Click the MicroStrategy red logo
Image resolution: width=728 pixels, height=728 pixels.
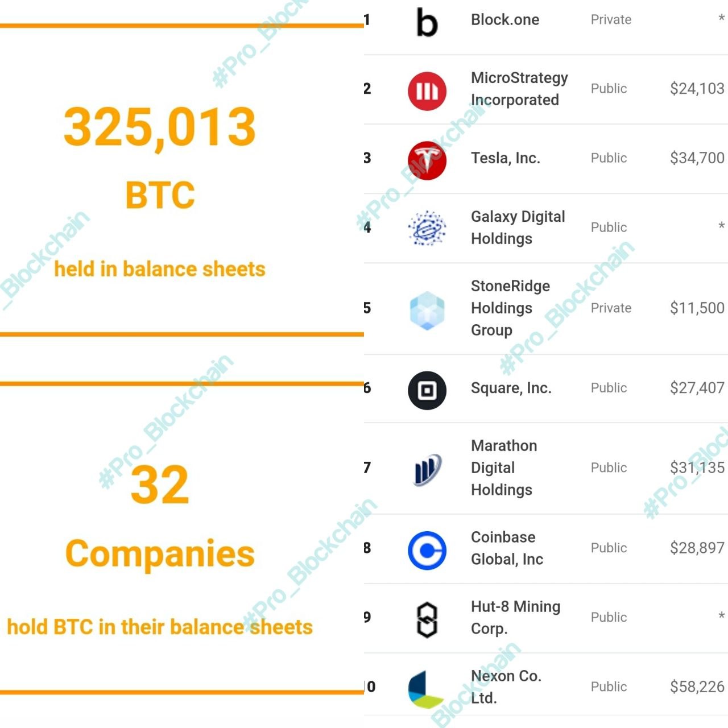[x=427, y=90]
